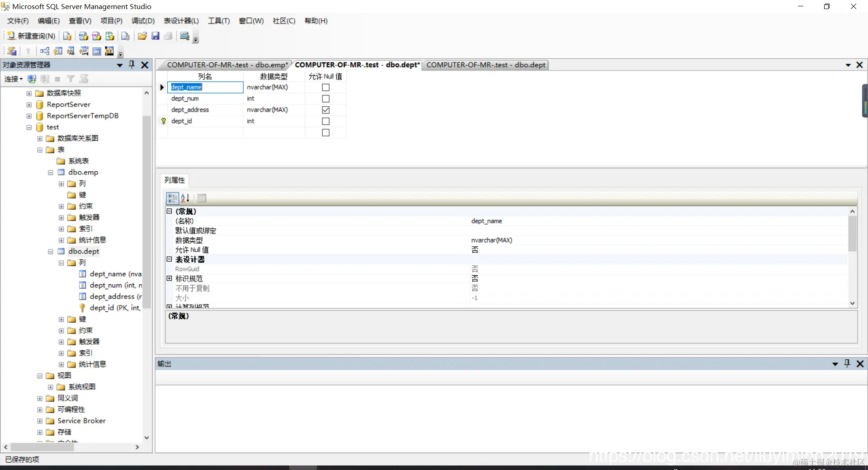Click the DMX query toolbar icon

click(97, 36)
